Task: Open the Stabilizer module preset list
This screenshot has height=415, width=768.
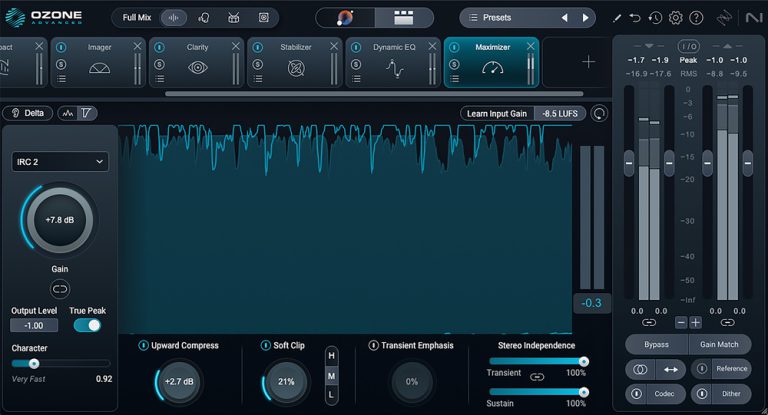Action: coord(258,79)
